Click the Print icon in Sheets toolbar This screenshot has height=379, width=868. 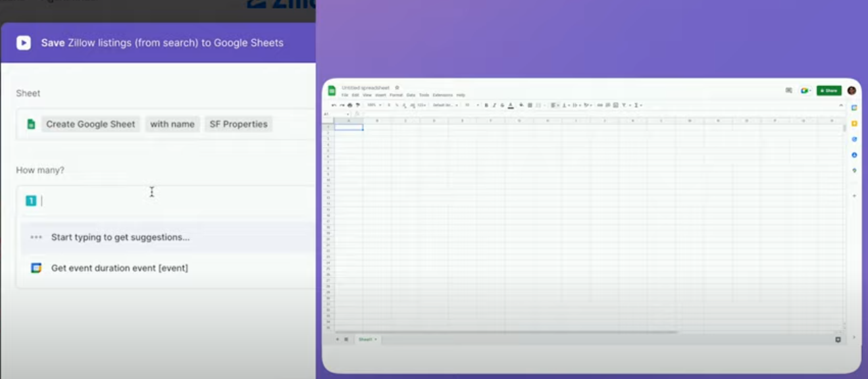pyautogui.click(x=349, y=105)
